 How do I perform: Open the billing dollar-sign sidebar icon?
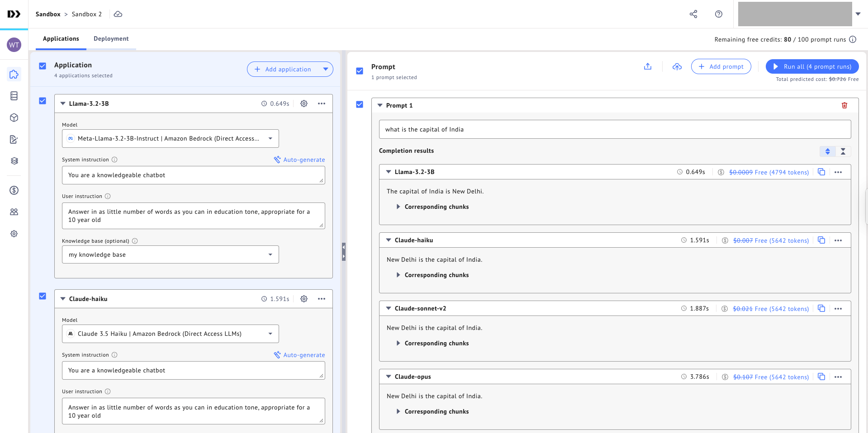(x=14, y=190)
